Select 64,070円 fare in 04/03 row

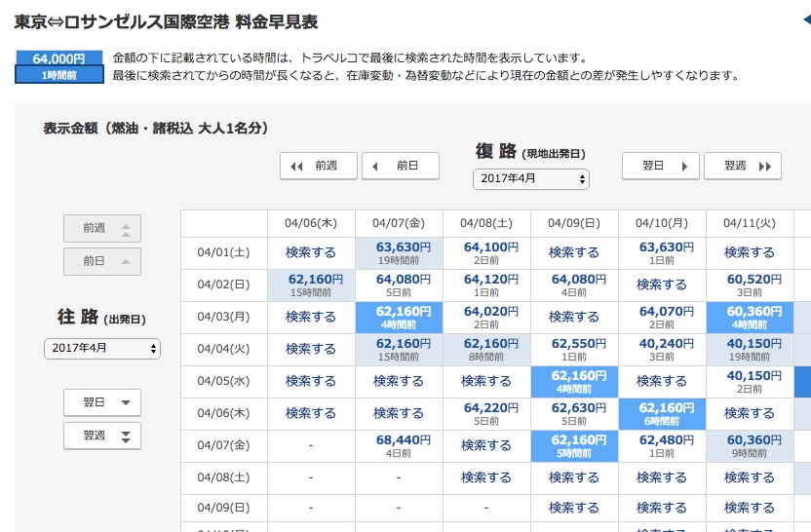coord(662,318)
